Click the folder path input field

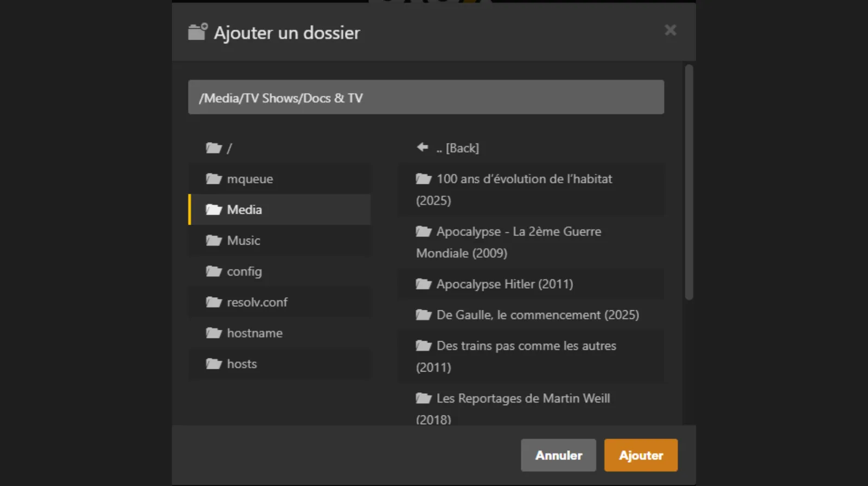pos(426,98)
